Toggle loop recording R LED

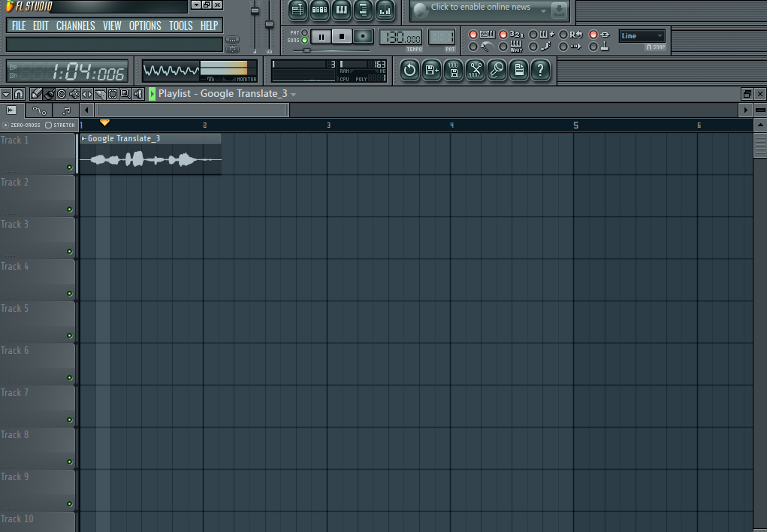pos(563,35)
